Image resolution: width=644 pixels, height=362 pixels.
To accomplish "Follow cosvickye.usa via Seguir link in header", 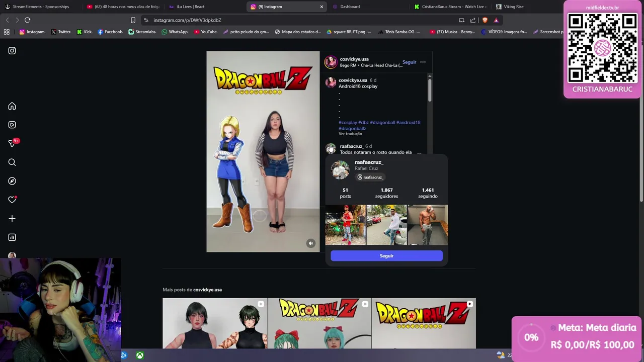I will tap(409, 62).
